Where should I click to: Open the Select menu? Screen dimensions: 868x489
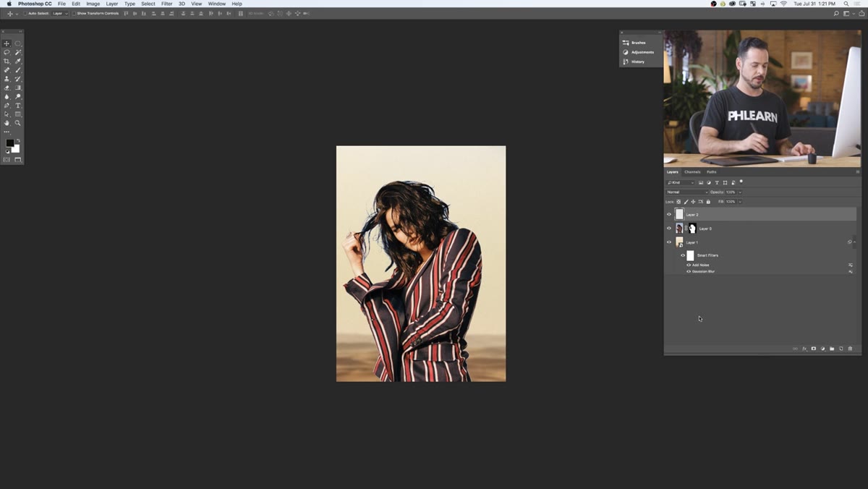[x=148, y=4]
